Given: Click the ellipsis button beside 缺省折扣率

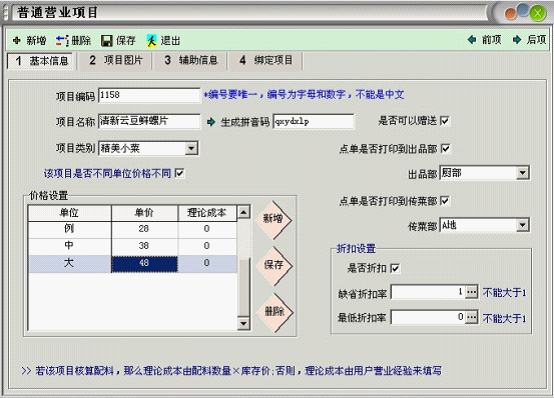Looking at the screenshot, I should 471,292.
